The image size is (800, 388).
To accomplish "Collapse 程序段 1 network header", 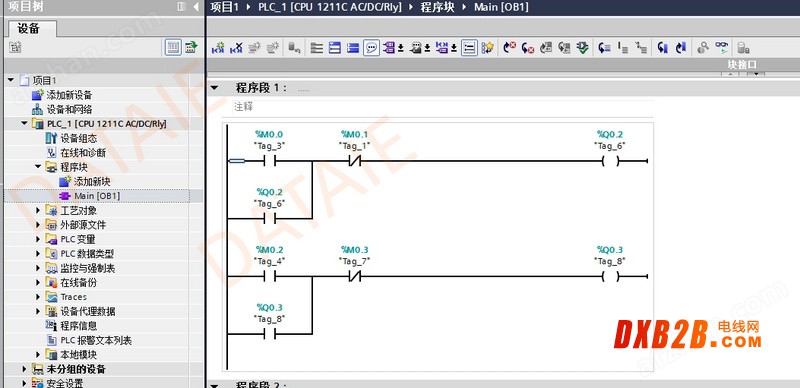I will coord(215,88).
